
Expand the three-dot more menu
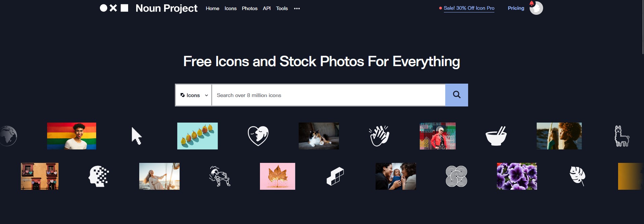coord(297,8)
